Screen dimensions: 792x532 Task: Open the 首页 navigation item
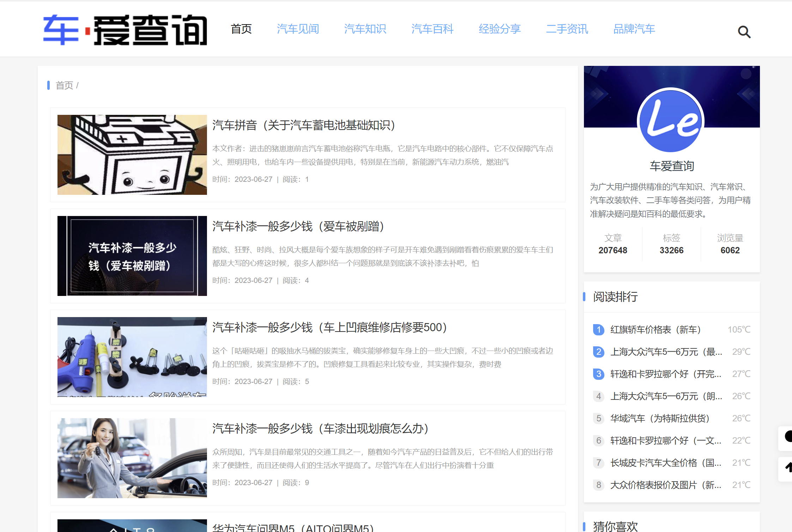point(241,29)
